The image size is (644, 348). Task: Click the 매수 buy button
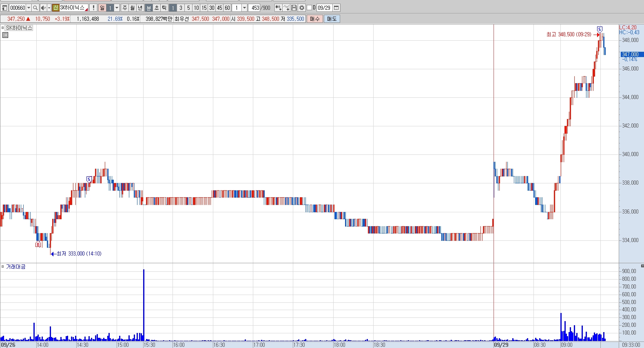[x=315, y=19]
